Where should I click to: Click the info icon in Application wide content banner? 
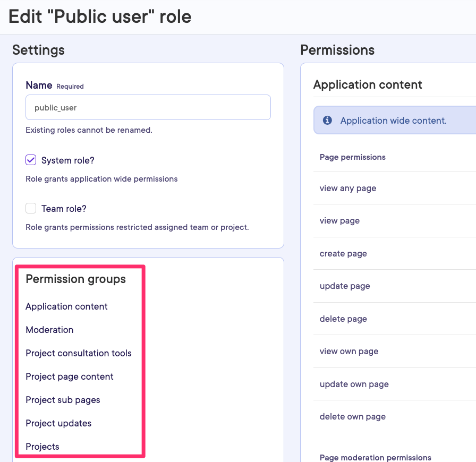(327, 121)
